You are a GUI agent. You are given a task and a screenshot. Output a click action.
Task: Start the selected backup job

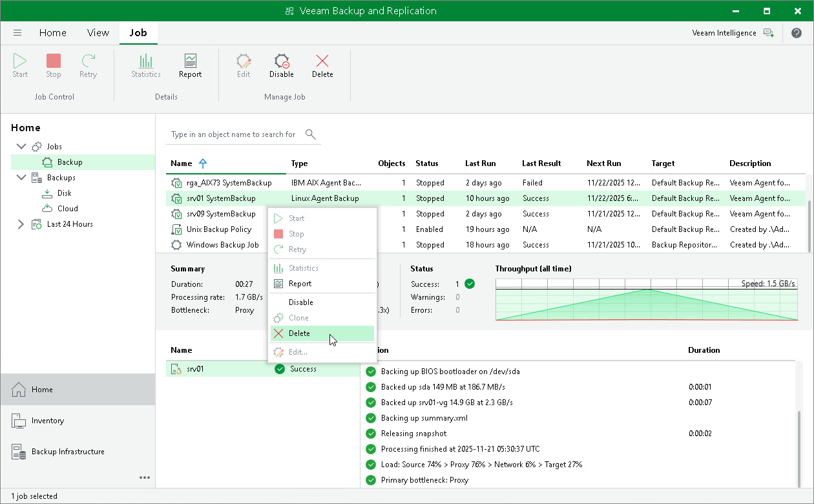(19, 65)
